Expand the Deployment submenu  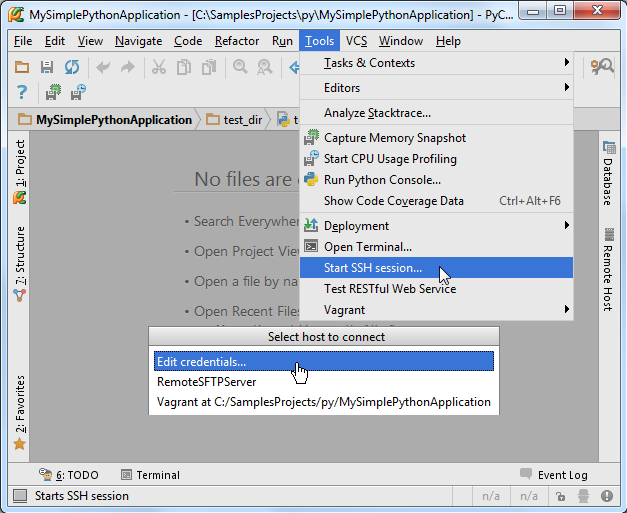click(436, 226)
